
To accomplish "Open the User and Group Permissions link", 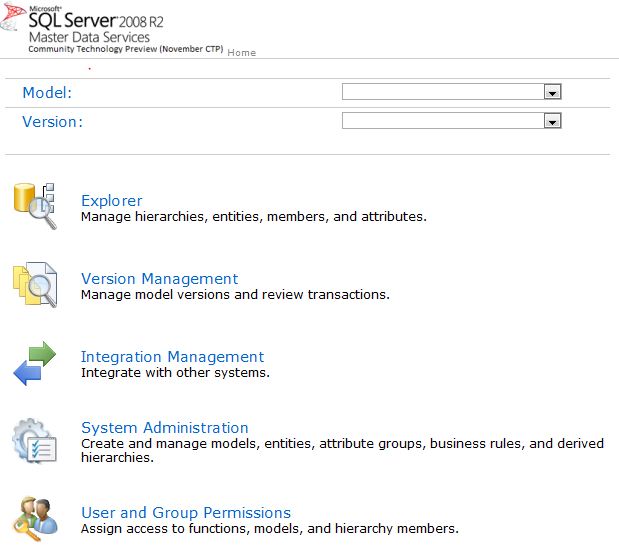I will (186, 513).
